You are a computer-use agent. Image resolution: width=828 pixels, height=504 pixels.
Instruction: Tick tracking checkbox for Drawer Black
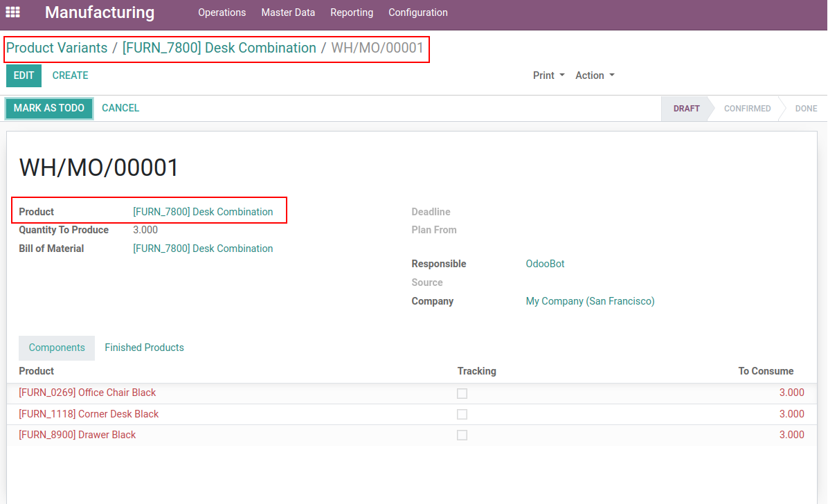(462, 435)
